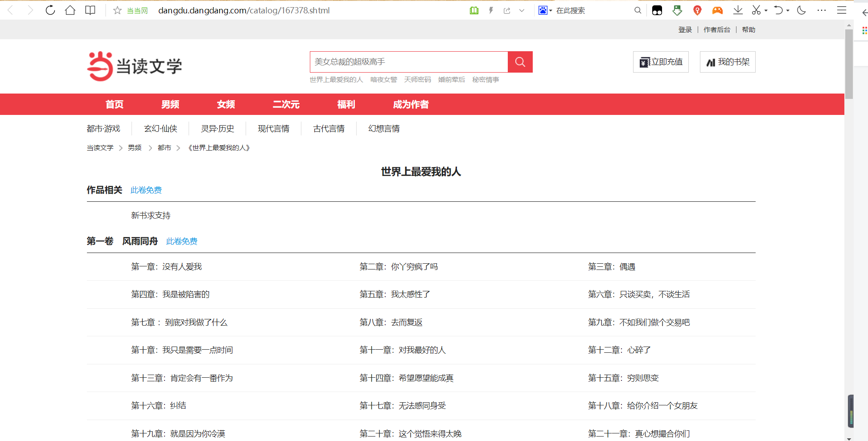
Task: Open the bookmarks book icon
Action: point(90,10)
